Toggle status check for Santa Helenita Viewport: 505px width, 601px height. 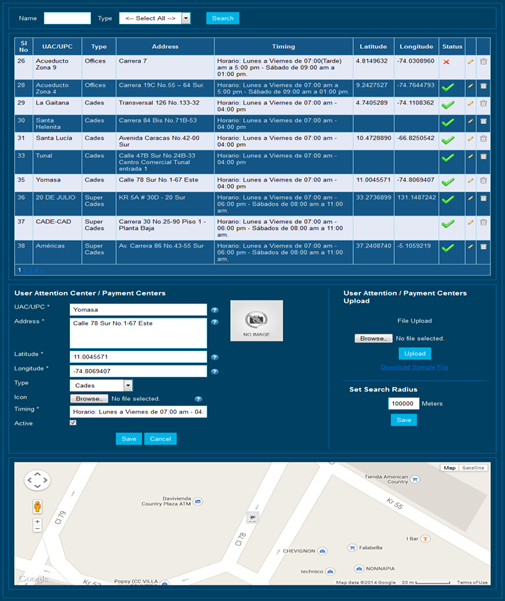pyautogui.click(x=448, y=122)
